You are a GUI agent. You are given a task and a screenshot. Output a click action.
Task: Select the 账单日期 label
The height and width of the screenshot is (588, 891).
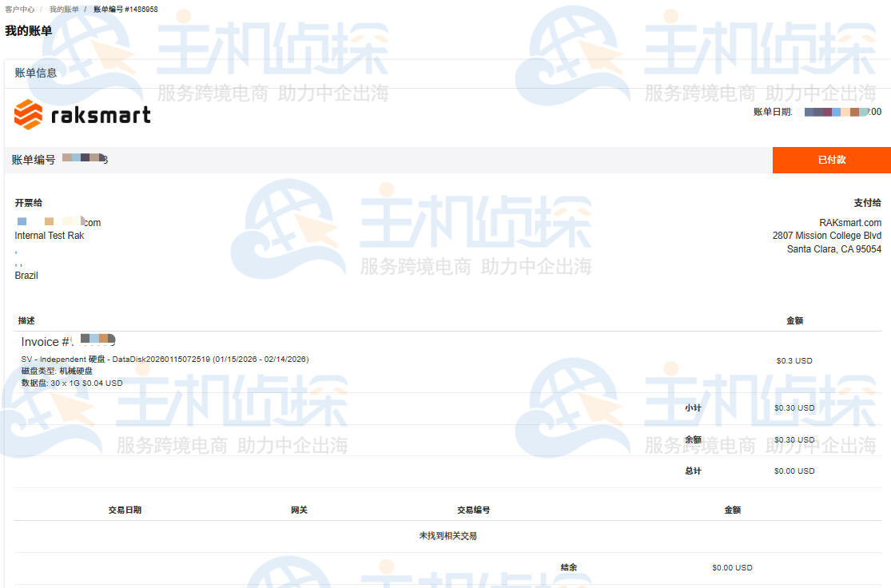tap(773, 112)
